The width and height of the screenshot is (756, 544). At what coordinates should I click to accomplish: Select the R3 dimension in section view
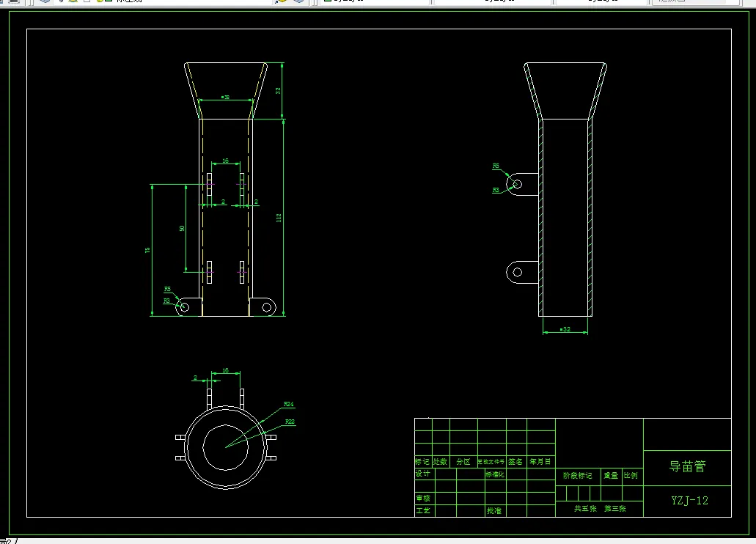[496, 190]
